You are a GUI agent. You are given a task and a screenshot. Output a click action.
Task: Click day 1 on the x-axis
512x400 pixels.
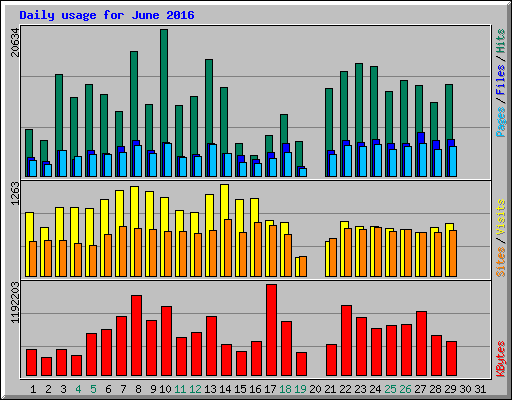33,389
